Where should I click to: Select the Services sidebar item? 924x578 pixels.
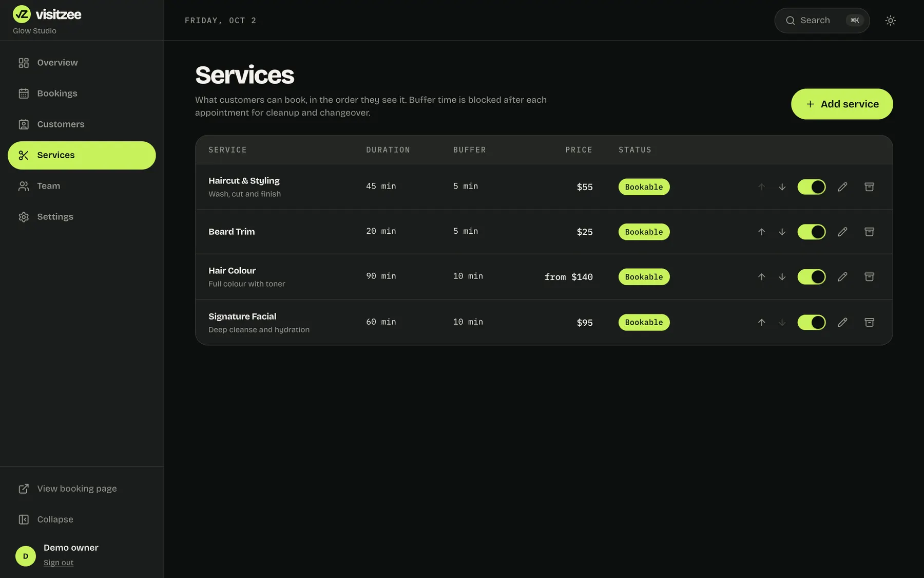click(x=82, y=155)
